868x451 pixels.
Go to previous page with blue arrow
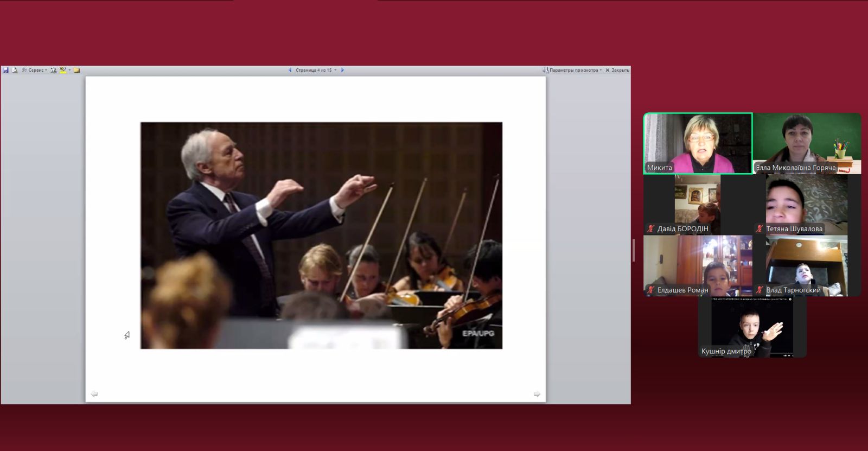(290, 70)
